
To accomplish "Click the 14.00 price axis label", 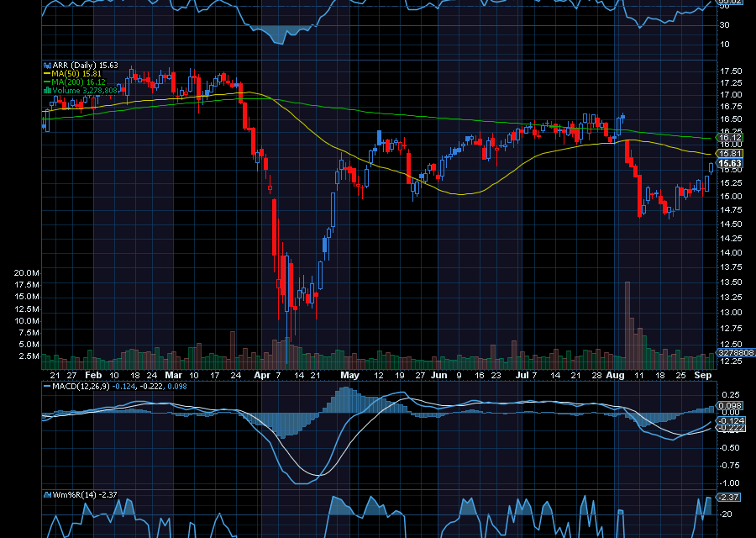I will 731,253.
